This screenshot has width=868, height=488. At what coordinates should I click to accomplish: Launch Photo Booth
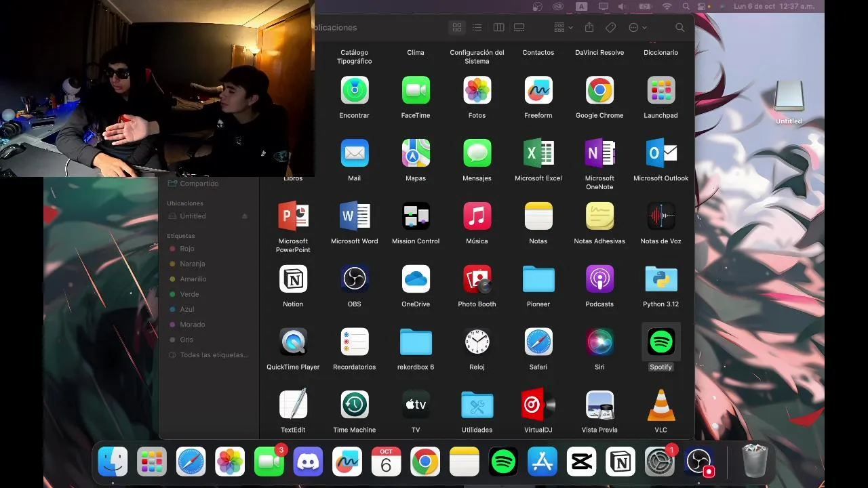click(477, 279)
